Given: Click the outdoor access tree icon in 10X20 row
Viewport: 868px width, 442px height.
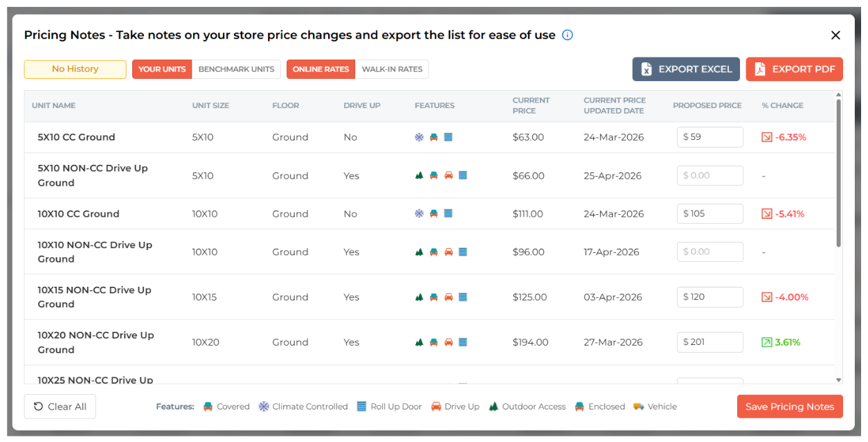Looking at the screenshot, I should coord(419,342).
